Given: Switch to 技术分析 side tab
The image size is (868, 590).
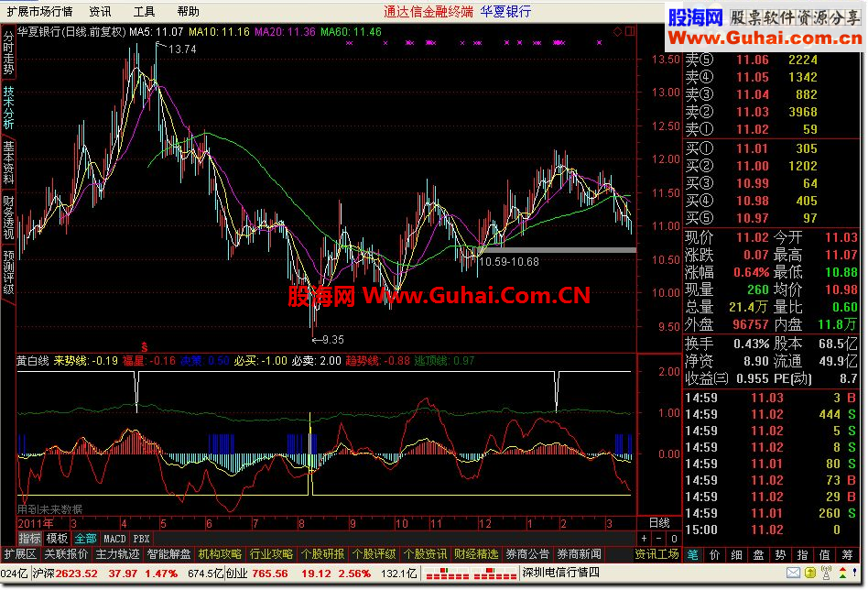Looking at the screenshot, I should click(8, 107).
